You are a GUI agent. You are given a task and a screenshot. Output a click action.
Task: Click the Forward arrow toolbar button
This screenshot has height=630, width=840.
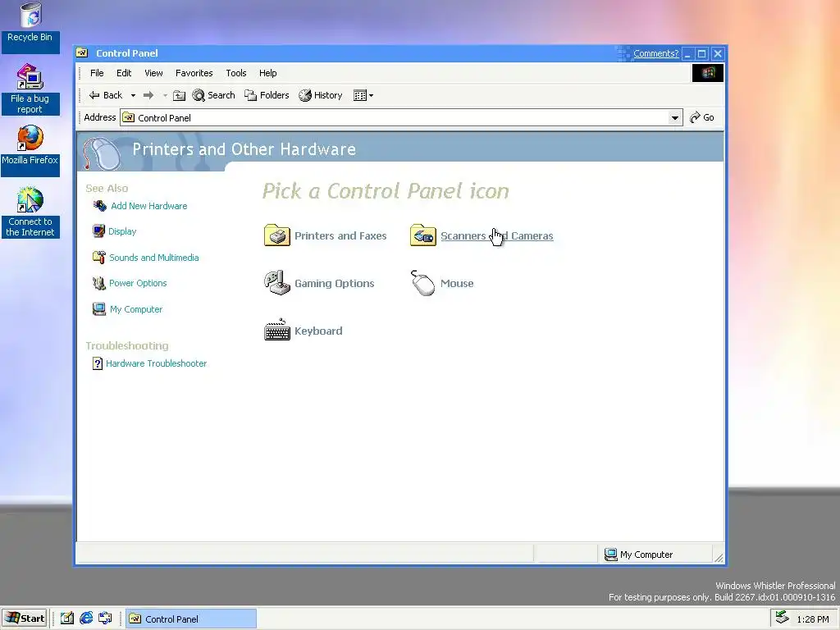pos(148,95)
